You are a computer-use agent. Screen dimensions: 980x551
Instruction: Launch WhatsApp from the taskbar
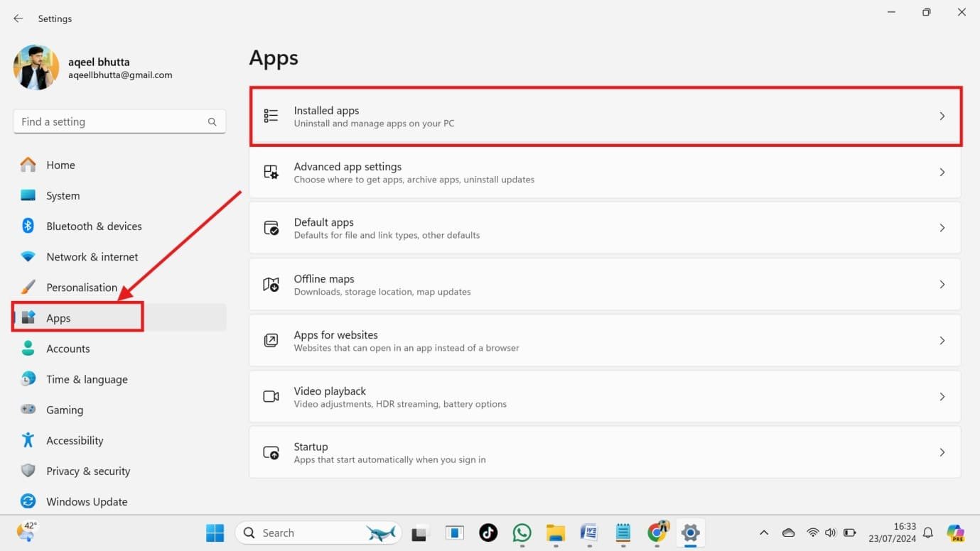522,533
